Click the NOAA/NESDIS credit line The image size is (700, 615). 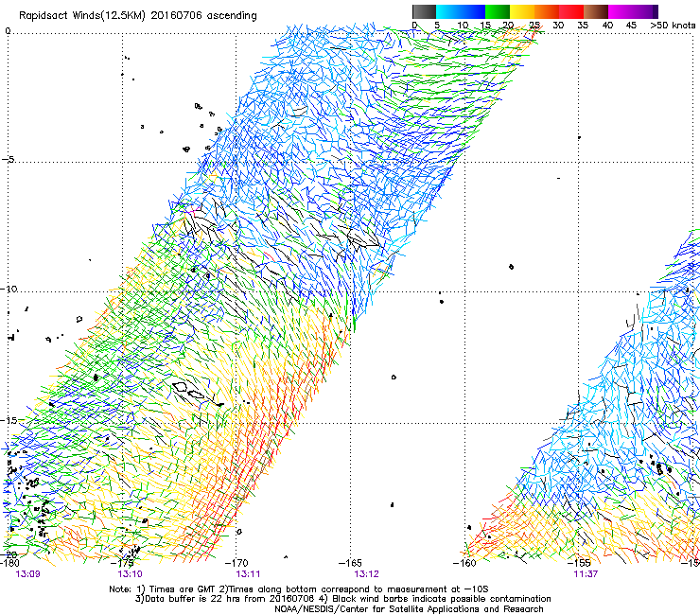tap(409, 609)
